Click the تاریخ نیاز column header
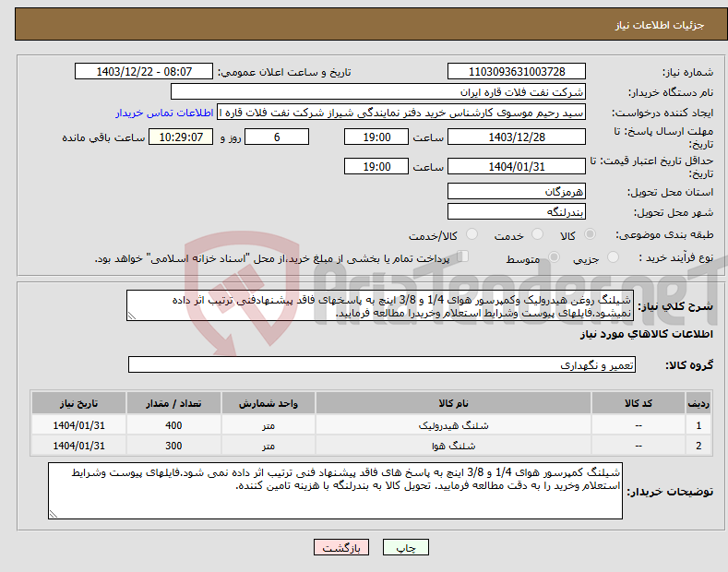Screen dimensions: 728x572 coord(78,403)
